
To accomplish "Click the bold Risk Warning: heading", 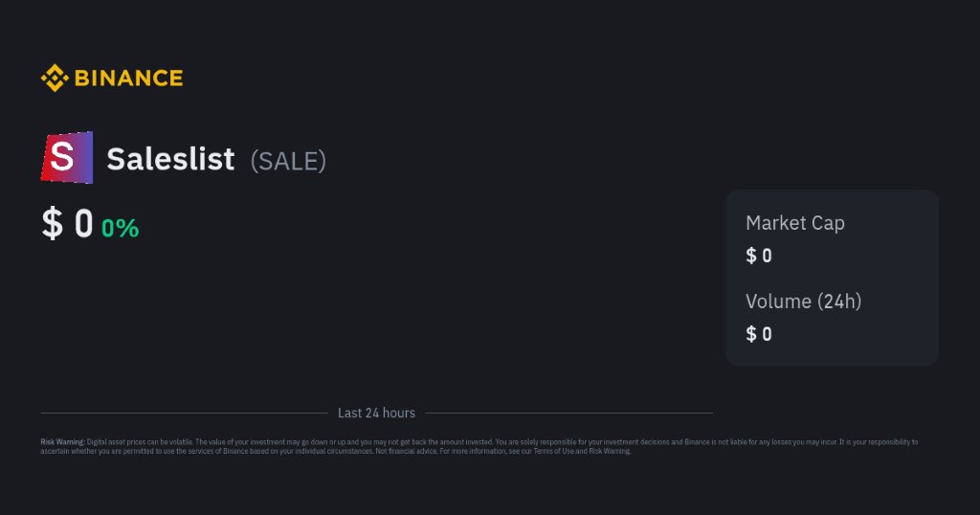I will [x=62, y=442].
